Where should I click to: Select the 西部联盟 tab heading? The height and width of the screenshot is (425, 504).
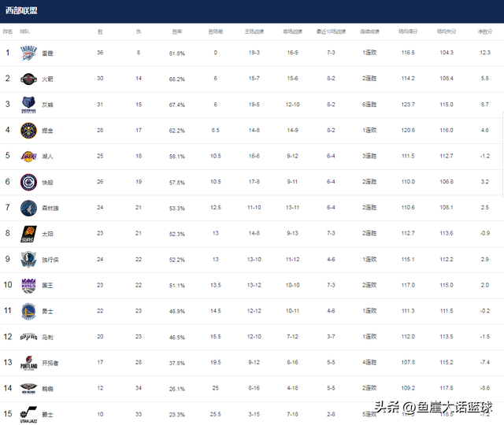[x=21, y=10]
